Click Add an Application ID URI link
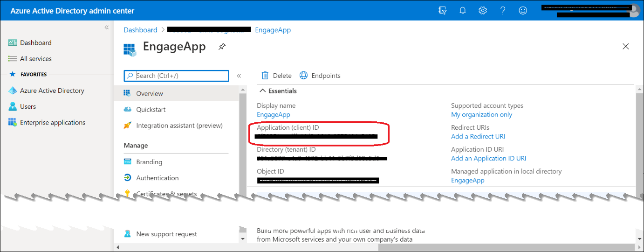The image size is (644, 252). click(488, 158)
